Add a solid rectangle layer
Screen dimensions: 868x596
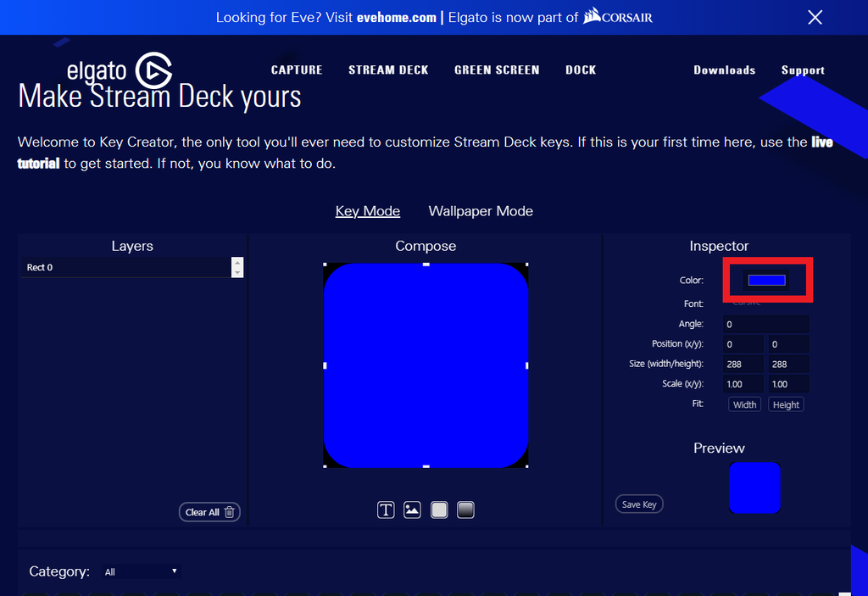point(439,510)
